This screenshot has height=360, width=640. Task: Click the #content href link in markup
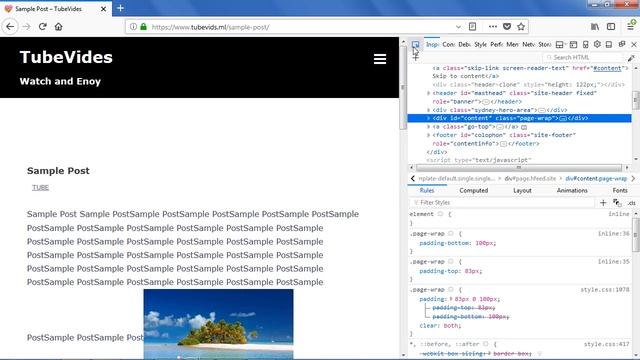pyautogui.click(x=607, y=68)
